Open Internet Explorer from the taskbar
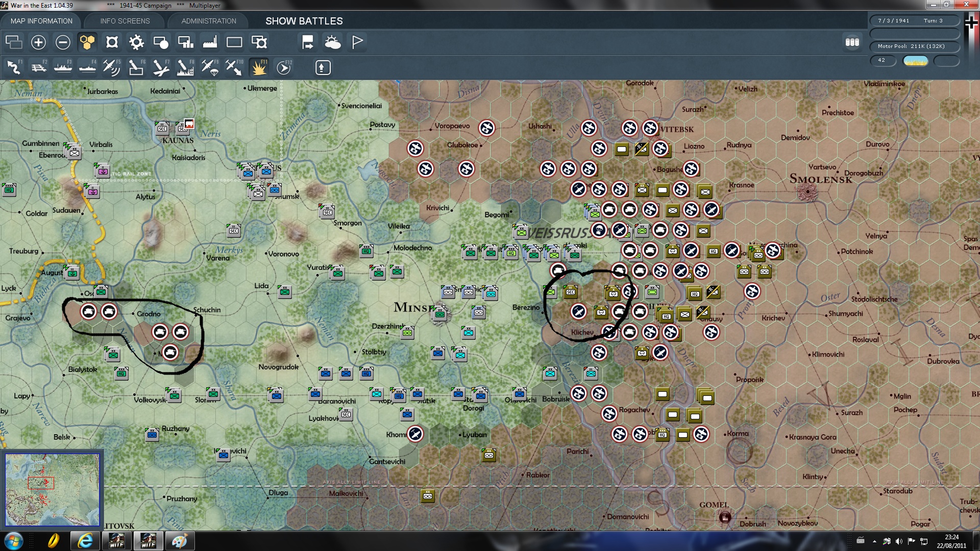 tap(85, 541)
